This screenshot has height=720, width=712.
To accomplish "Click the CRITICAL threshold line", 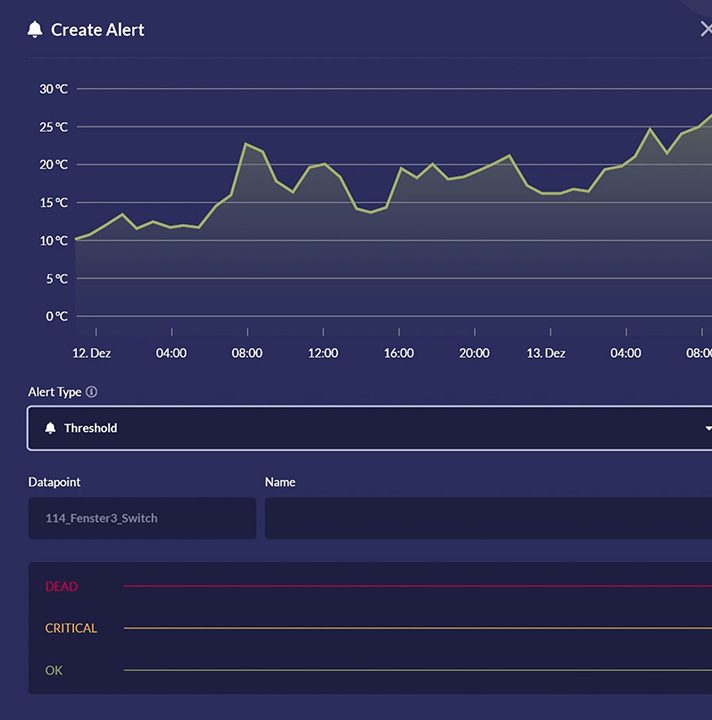I will pyautogui.click(x=418, y=628).
